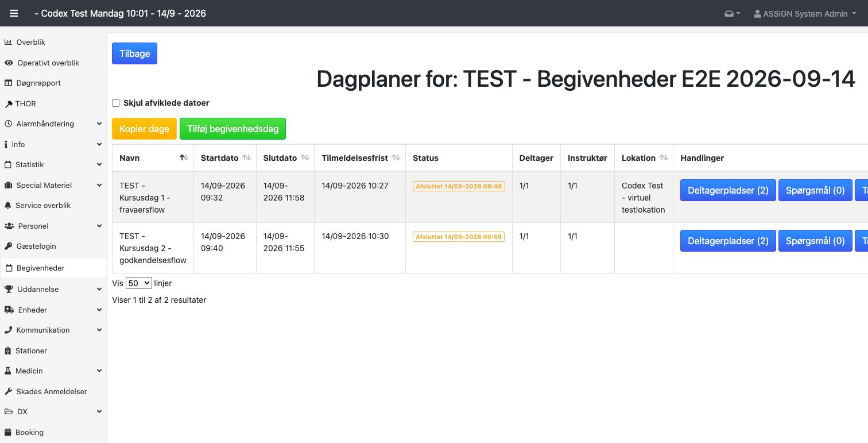This screenshot has width=868, height=443.
Task: Open Spørgsmål (0) for Kursusdag 1
Action: click(x=815, y=190)
